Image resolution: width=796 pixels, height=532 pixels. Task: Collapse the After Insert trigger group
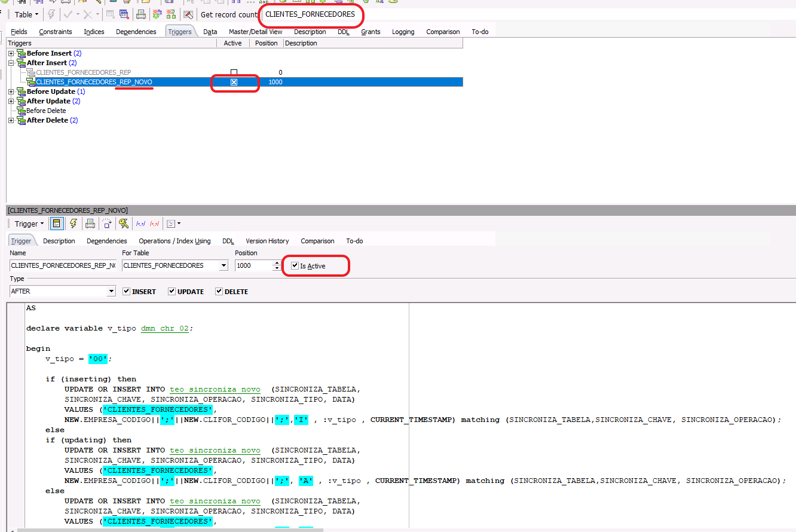(x=11, y=63)
